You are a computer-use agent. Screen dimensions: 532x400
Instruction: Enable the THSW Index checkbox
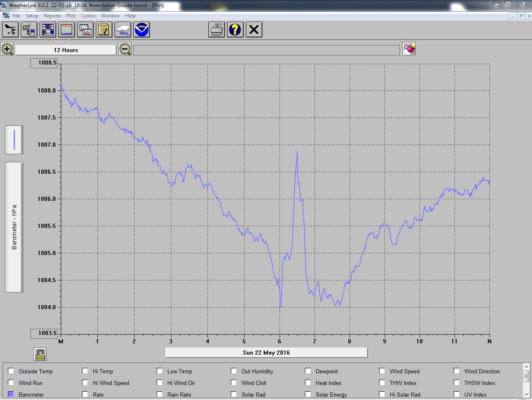click(457, 382)
